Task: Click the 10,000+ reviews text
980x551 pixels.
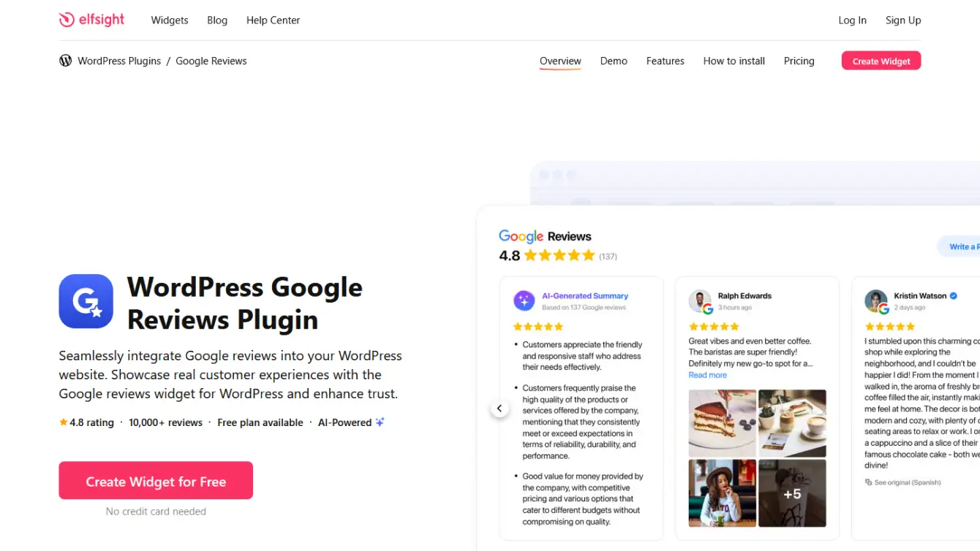Action: 165,422
